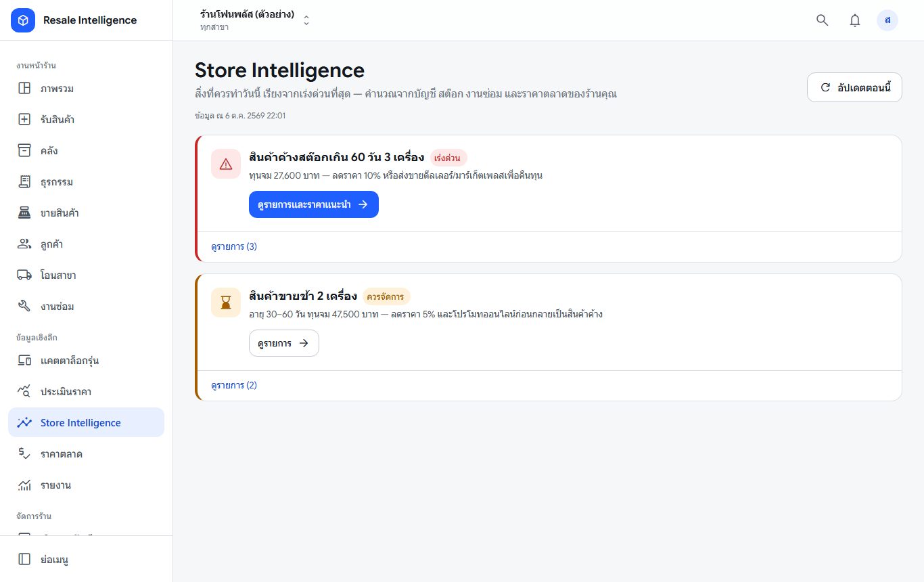The image size is (924, 582).
Task: Click งานซ่อม wrench icon
Action: click(24, 307)
